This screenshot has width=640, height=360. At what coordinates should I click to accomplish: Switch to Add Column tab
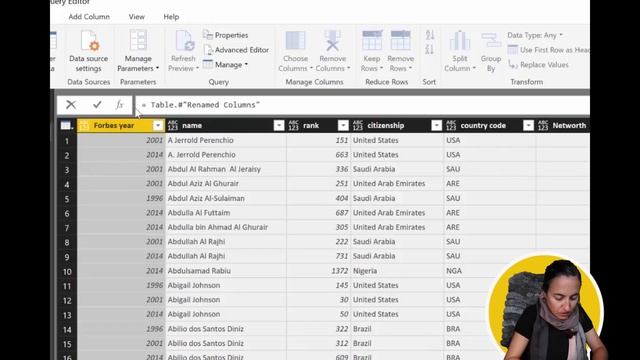coord(89,17)
